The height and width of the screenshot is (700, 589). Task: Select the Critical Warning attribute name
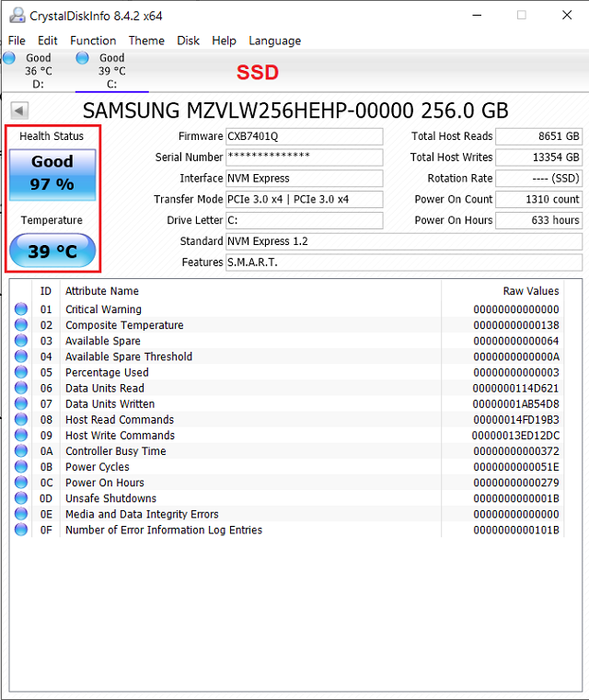point(103,309)
